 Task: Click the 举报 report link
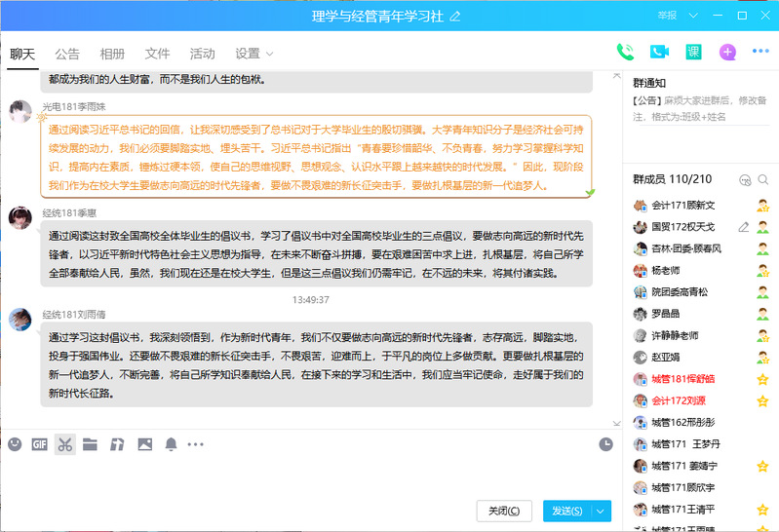click(x=667, y=16)
